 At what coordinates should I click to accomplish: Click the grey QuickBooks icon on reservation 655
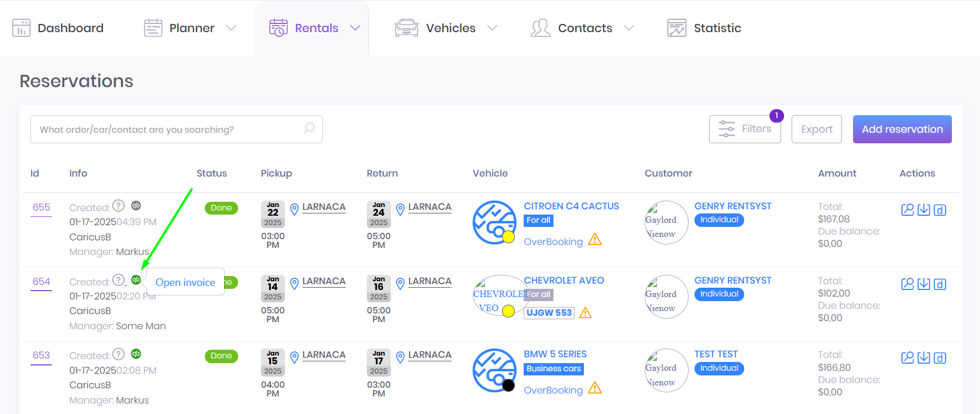point(136,206)
